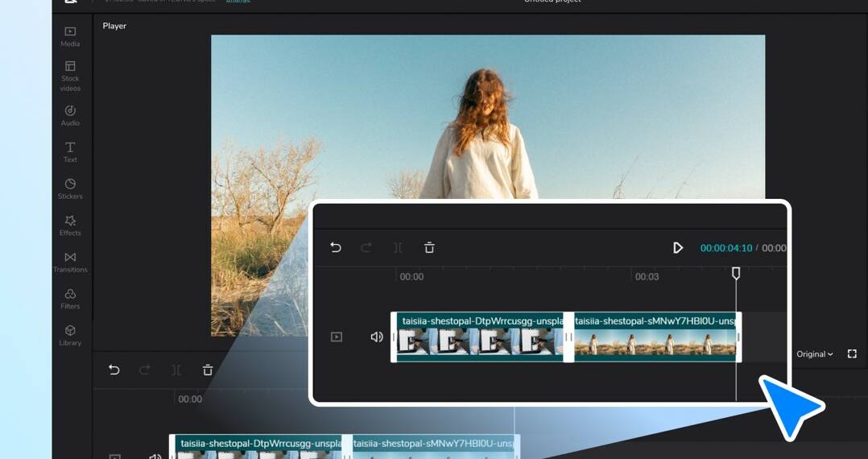Click Split in the main timeline toolbar
The image size is (868, 459).
176,370
